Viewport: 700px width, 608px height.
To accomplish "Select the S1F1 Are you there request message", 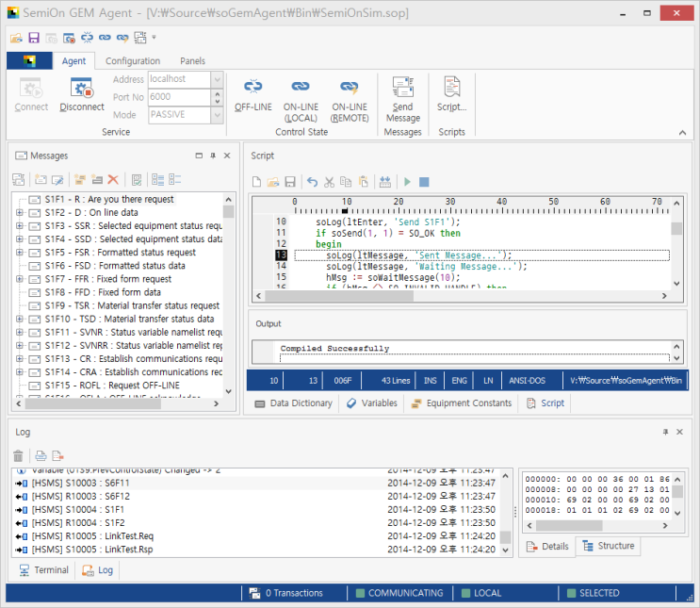I will click(x=109, y=199).
